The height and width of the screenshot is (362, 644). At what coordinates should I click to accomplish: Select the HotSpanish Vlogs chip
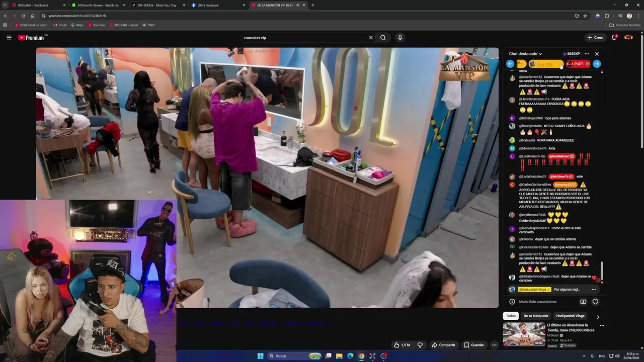pos(570,316)
